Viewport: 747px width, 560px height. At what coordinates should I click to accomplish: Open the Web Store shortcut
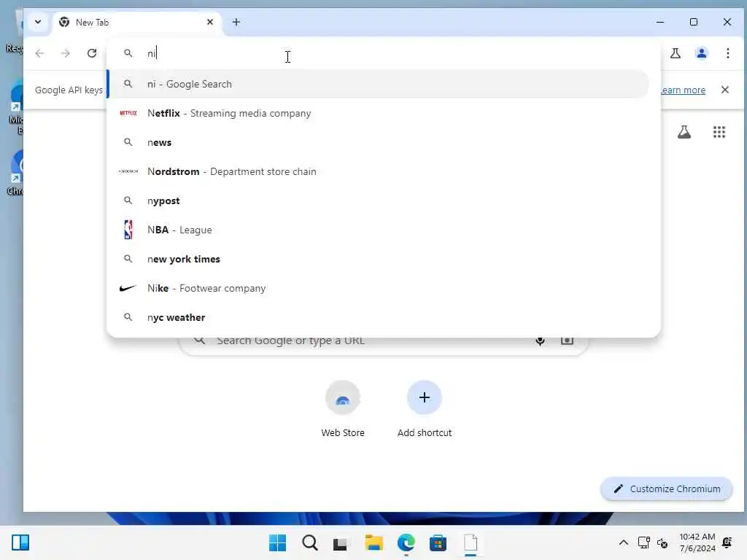pyautogui.click(x=343, y=410)
